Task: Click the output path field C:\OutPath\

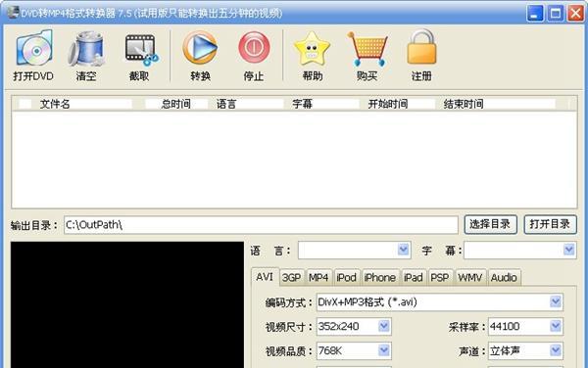Action: coord(261,225)
